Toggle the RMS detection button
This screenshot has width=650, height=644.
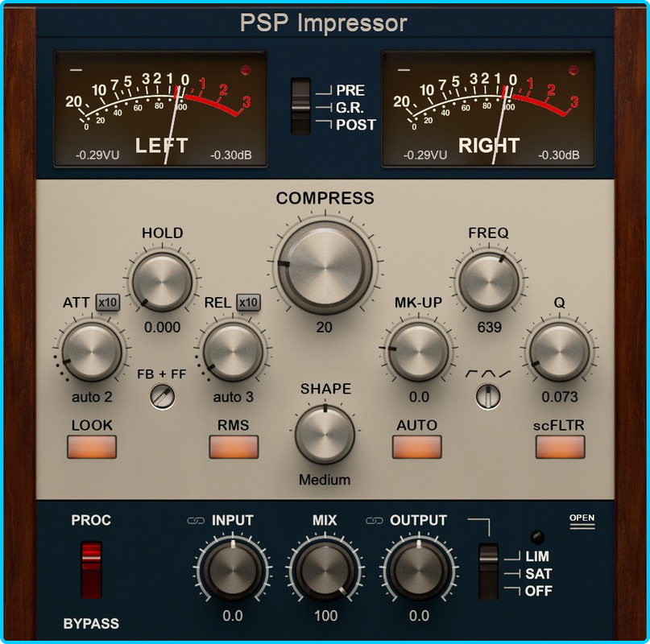[x=234, y=447]
